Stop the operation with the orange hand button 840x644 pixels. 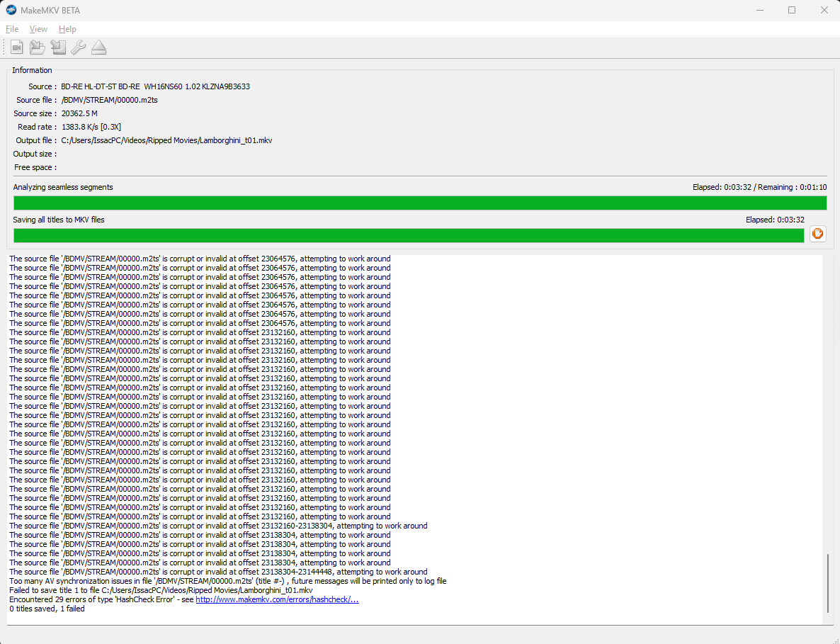(x=817, y=235)
